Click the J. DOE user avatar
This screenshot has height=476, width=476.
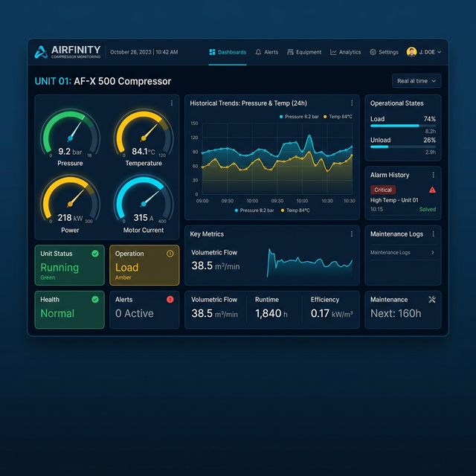tap(411, 52)
